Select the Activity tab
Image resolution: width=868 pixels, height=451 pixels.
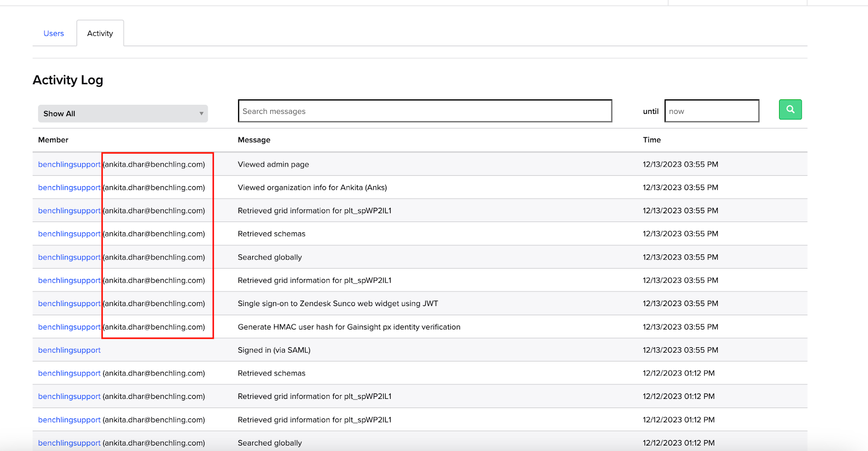(100, 34)
